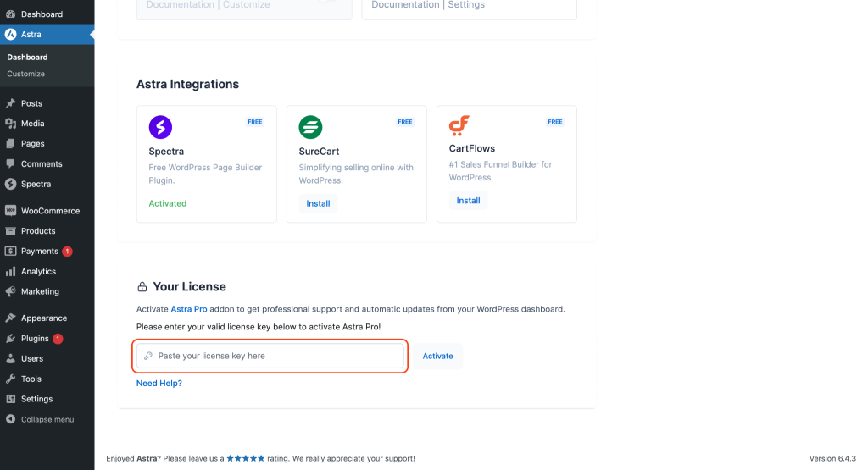Click the Collapse menu arrow icon

pos(10,419)
